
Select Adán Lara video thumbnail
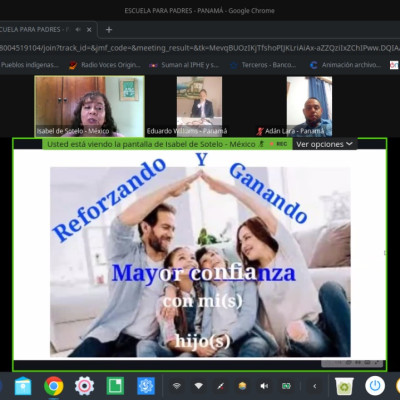pyautogui.click(x=309, y=106)
